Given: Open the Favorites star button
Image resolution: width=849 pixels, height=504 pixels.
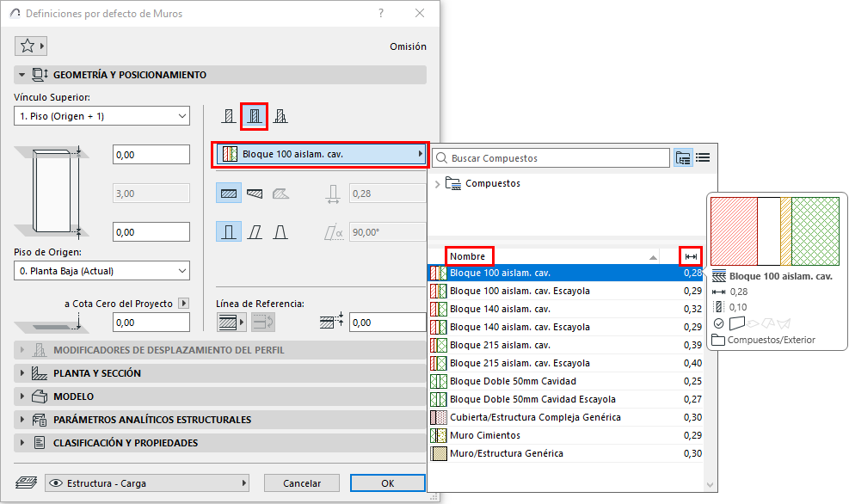Looking at the screenshot, I should [30, 46].
